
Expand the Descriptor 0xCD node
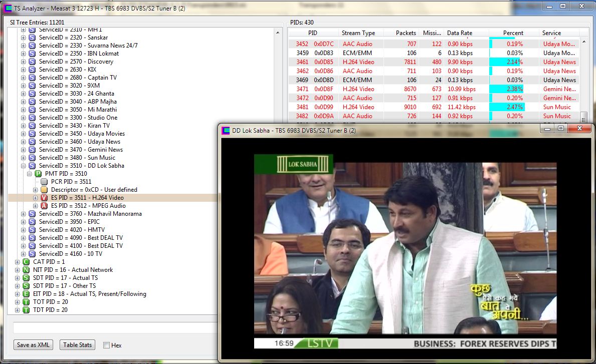[36, 190]
